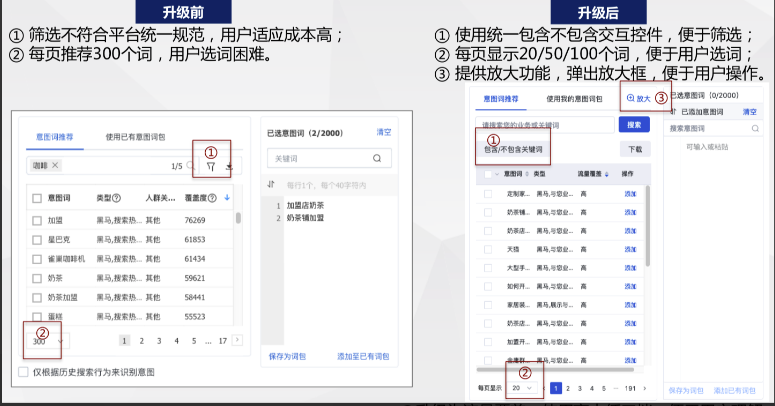Focus the 关键词 input field
This screenshot has width=775, height=406.
point(329,158)
